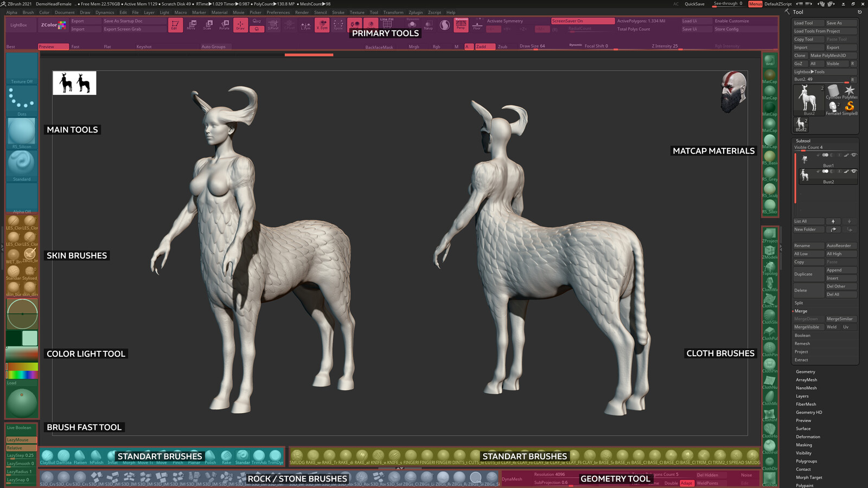Click the centaur silhouette thumbnail image
Screen dimensions: 868x488
click(x=74, y=83)
